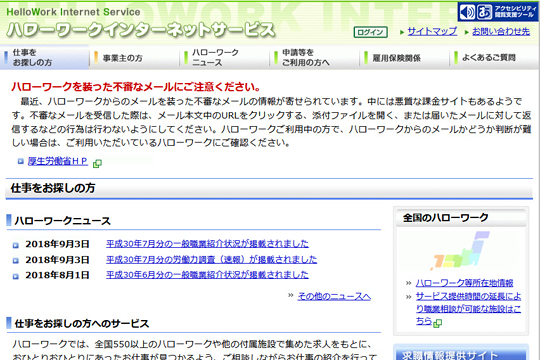Click the 仕事をお探しの方へのサービス heading
The height and width of the screenshot is (360, 540).
point(82,323)
